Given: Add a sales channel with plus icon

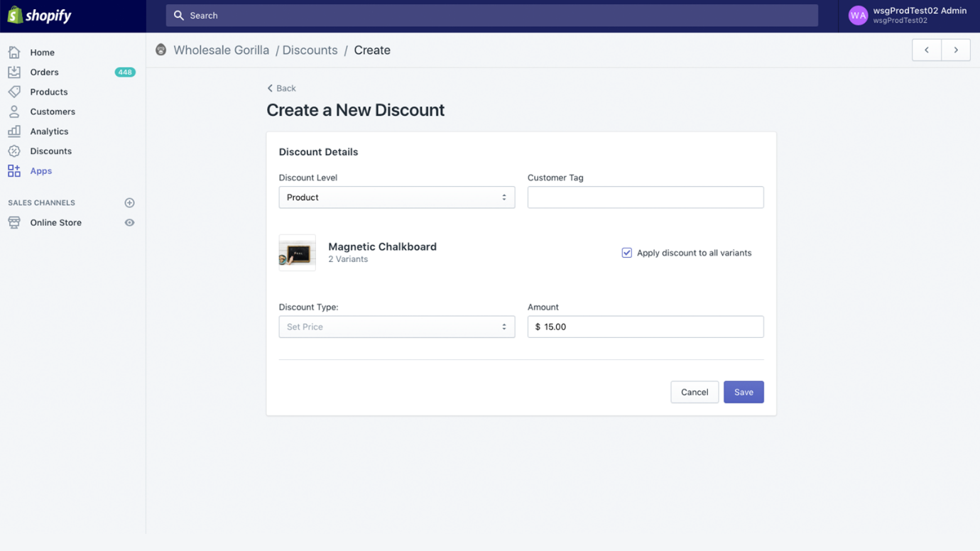Looking at the screenshot, I should coord(129,203).
